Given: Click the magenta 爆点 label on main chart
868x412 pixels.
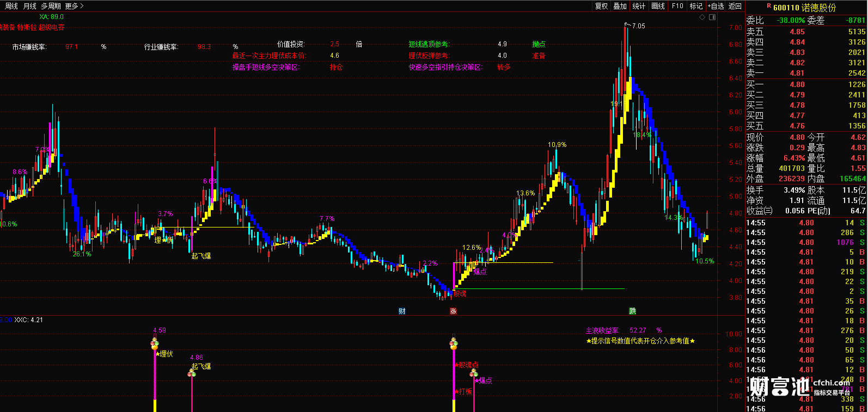Looking at the screenshot, I should tap(480, 271).
